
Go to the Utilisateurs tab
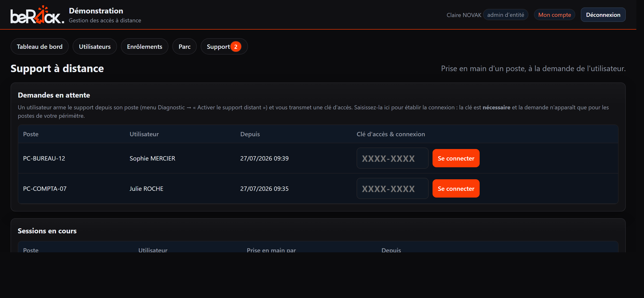coord(95,46)
